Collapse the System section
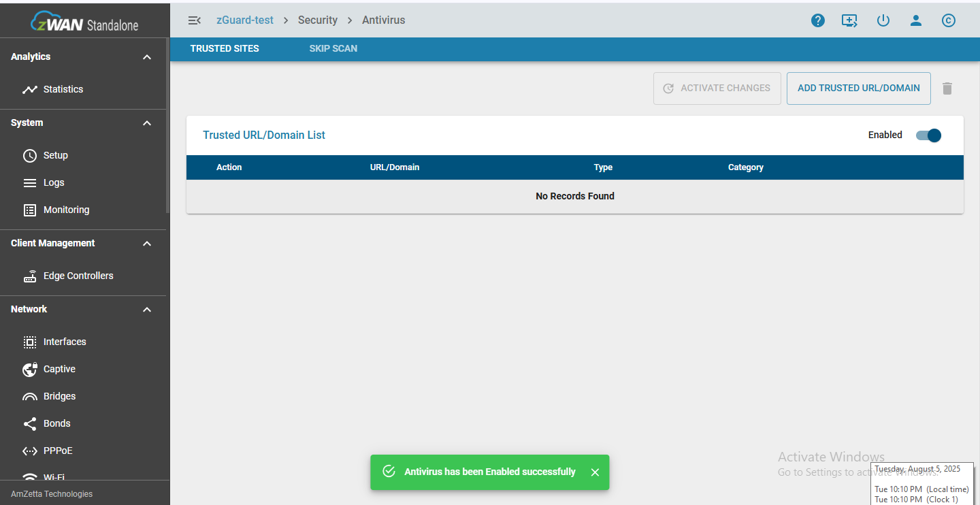Image resolution: width=980 pixels, height=505 pixels. (x=146, y=123)
